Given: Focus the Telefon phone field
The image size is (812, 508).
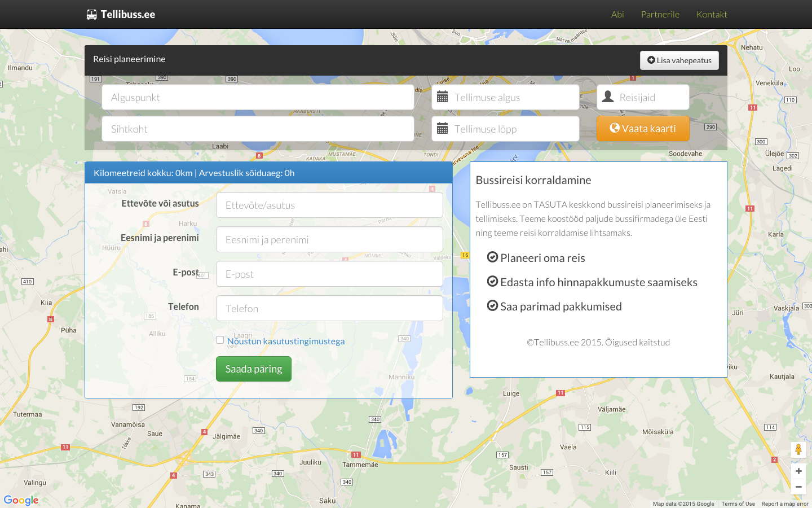Looking at the screenshot, I should [x=329, y=308].
